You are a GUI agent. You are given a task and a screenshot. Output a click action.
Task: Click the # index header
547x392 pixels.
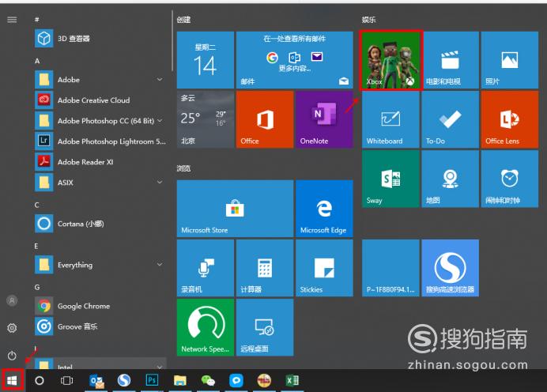[x=36, y=20]
